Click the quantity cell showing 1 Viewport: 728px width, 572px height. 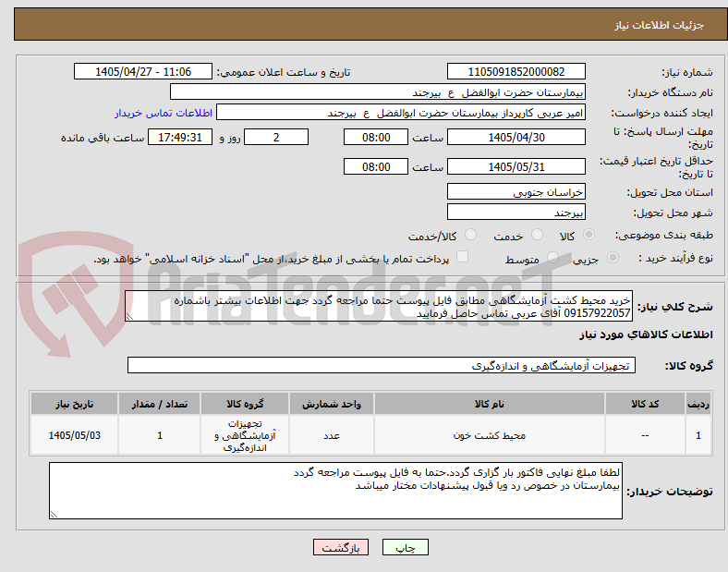(x=159, y=435)
